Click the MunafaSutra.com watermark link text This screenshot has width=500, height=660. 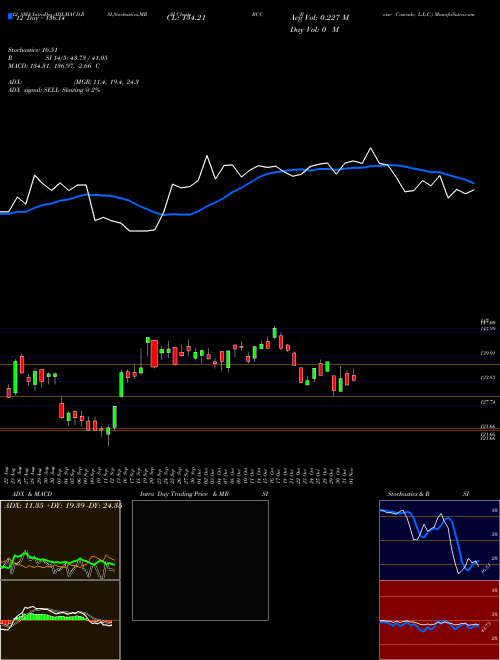pyautogui.click(x=454, y=14)
